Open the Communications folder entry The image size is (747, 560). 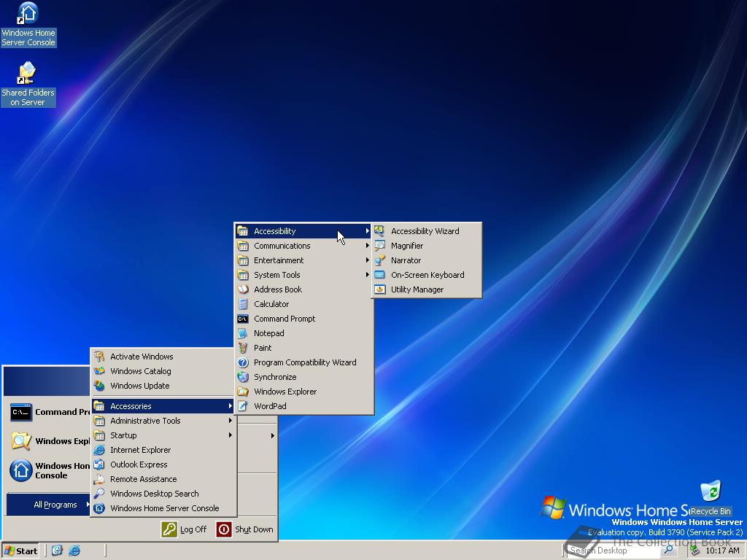tap(304, 246)
